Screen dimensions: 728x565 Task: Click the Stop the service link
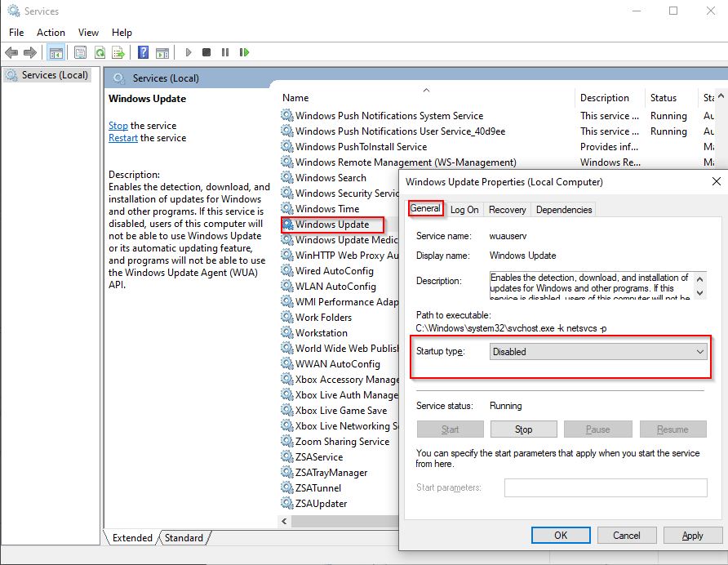118,126
